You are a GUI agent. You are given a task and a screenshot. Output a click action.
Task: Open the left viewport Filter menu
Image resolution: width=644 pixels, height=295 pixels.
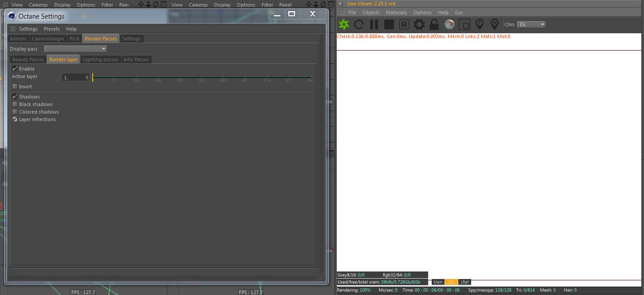(107, 5)
